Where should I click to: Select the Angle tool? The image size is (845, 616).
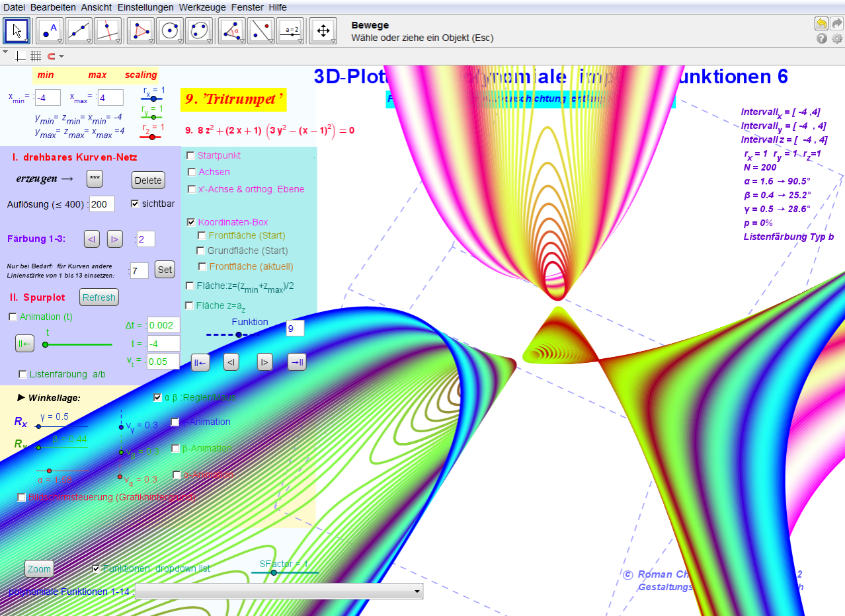[x=231, y=30]
